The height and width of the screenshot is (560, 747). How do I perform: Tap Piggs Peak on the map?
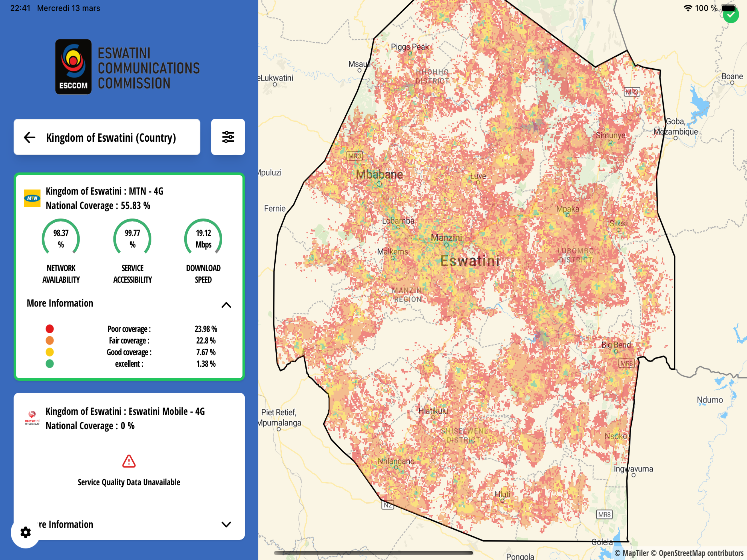(x=410, y=47)
